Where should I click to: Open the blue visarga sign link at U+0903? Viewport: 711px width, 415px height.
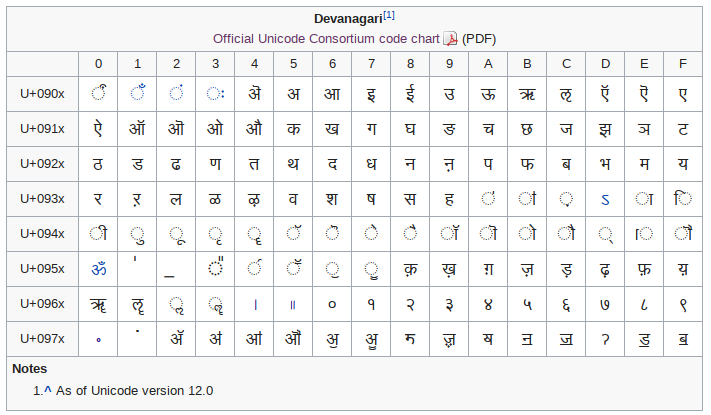coord(215,94)
